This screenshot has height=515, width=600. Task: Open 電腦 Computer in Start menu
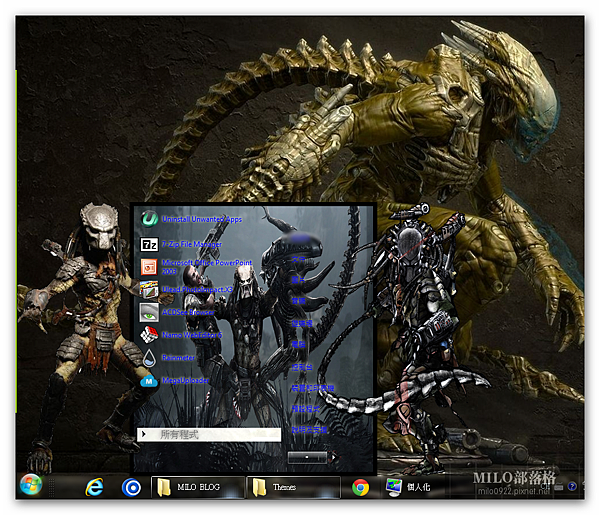(x=298, y=344)
